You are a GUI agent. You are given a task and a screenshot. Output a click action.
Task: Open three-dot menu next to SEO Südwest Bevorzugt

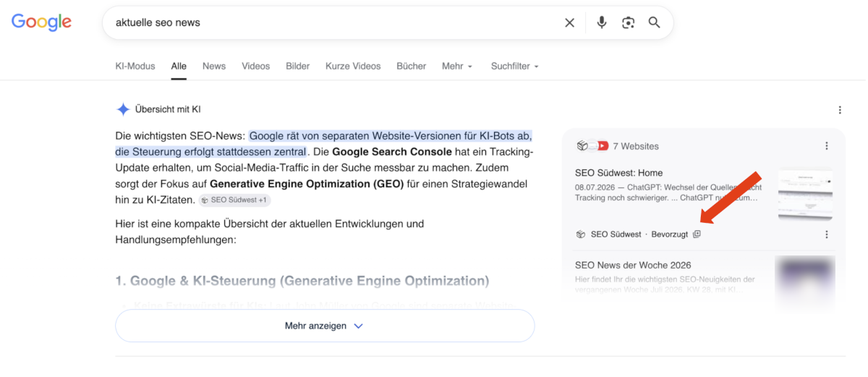point(827,234)
